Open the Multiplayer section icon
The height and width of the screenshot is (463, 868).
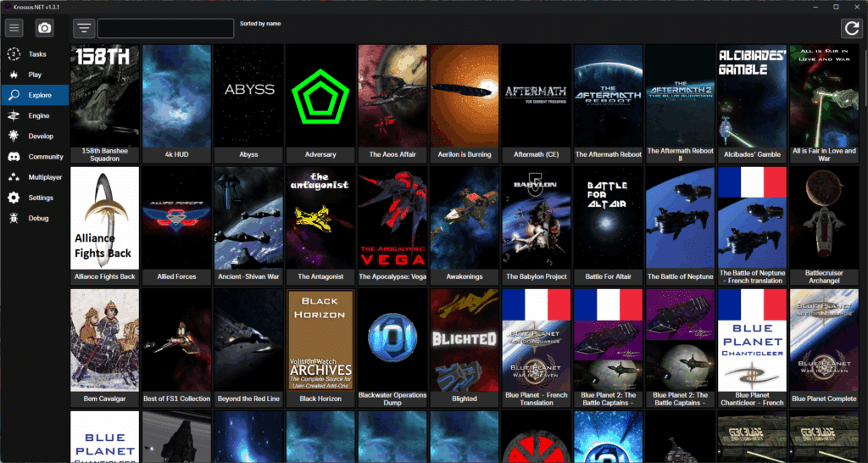click(x=14, y=177)
